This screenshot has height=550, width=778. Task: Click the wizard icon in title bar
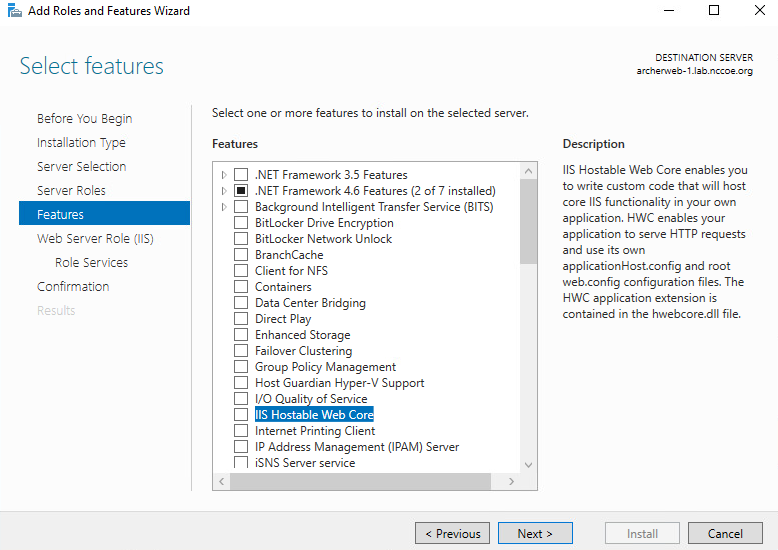coord(15,10)
